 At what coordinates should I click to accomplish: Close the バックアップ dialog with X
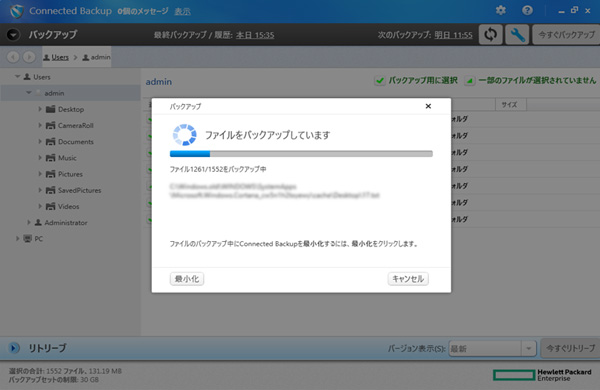tap(428, 106)
